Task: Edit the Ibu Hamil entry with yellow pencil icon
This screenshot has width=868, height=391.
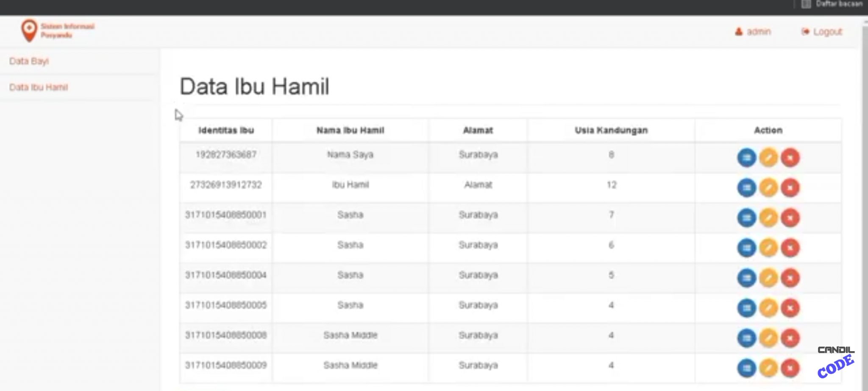Action: pos(768,187)
